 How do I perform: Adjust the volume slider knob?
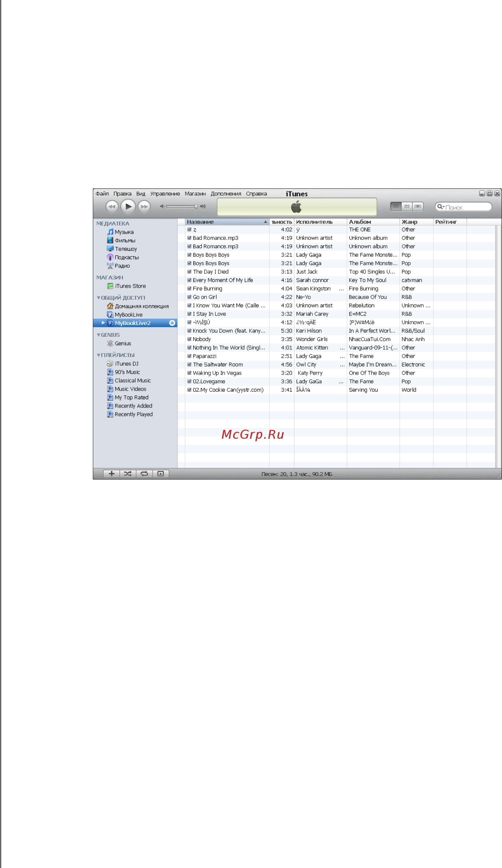[x=196, y=207]
